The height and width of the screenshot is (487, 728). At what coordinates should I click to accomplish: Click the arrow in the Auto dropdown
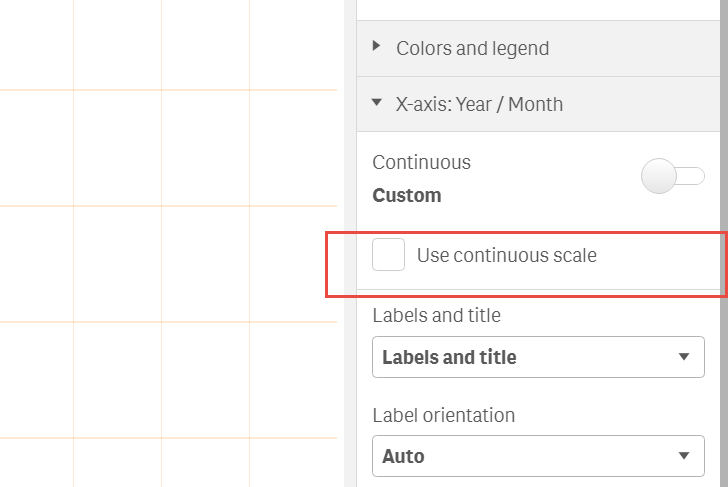point(684,456)
